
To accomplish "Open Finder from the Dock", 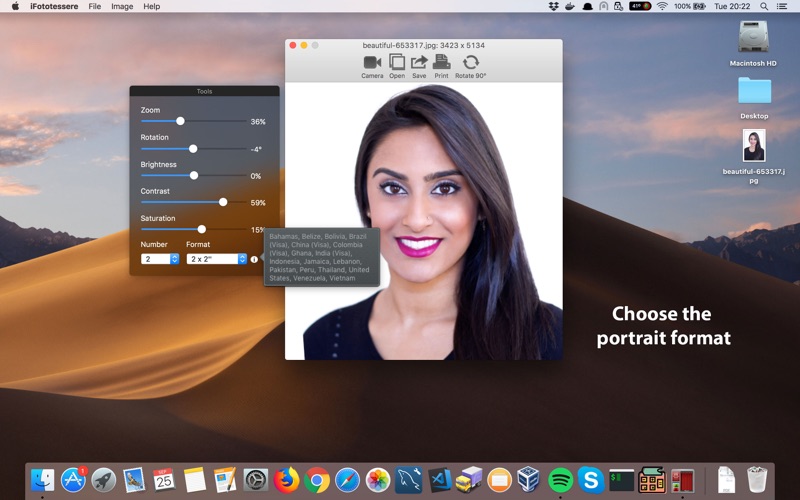I will click(x=43, y=480).
